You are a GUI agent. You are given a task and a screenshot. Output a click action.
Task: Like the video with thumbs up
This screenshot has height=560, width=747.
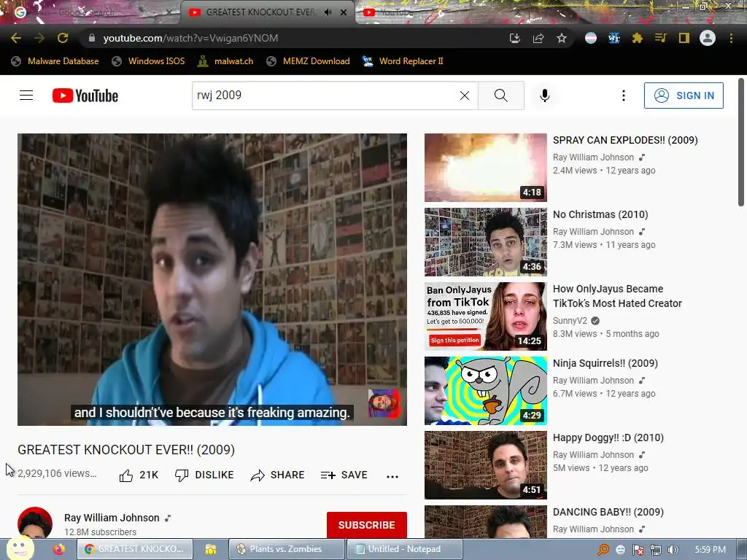(138, 475)
